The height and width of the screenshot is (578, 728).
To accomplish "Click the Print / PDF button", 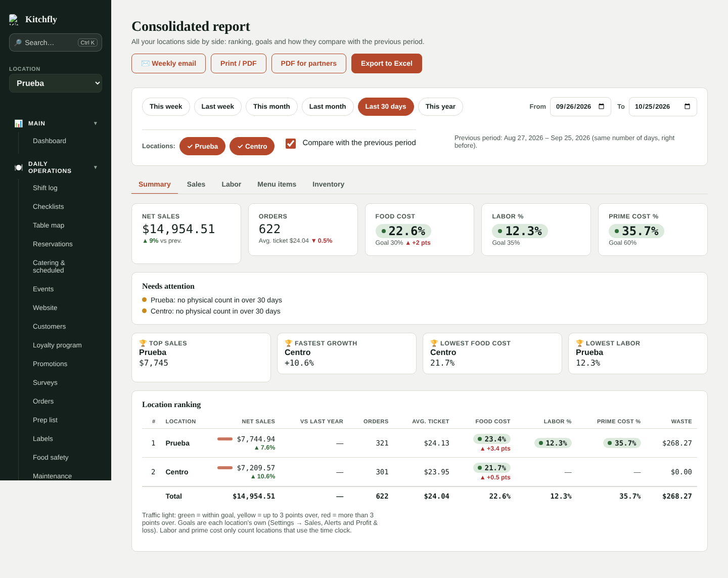I will [239, 63].
